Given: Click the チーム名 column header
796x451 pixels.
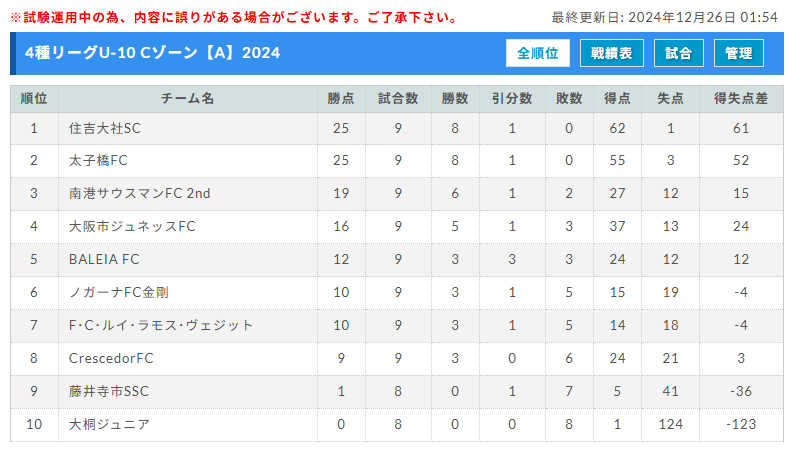Looking at the screenshot, I should [x=187, y=99].
